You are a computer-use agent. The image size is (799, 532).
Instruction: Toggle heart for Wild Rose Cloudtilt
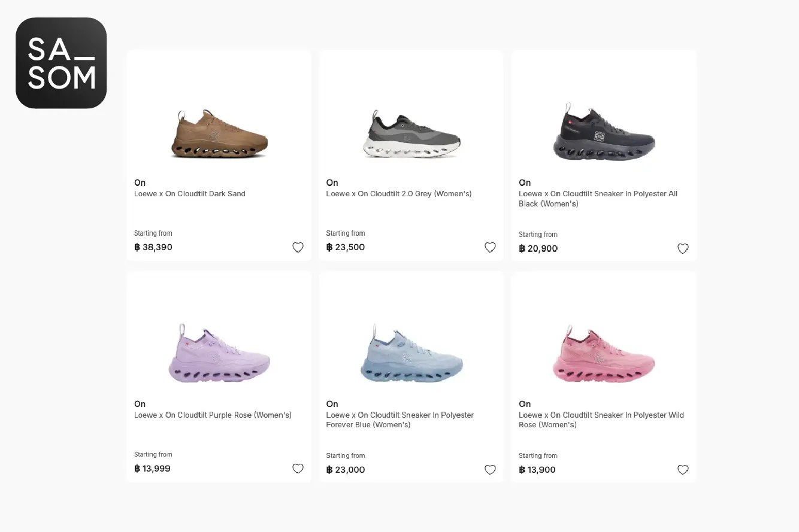(683, 470)
